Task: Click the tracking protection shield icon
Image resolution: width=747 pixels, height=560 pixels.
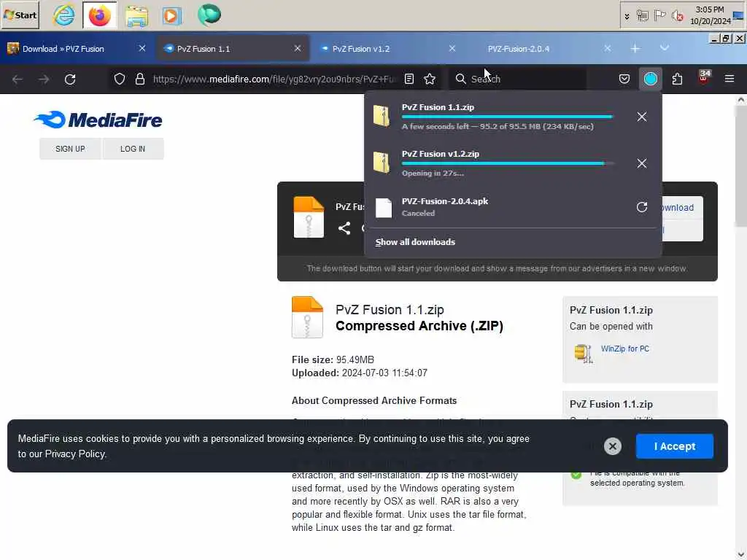Action: pyautogui.click(x=120, y=79)
